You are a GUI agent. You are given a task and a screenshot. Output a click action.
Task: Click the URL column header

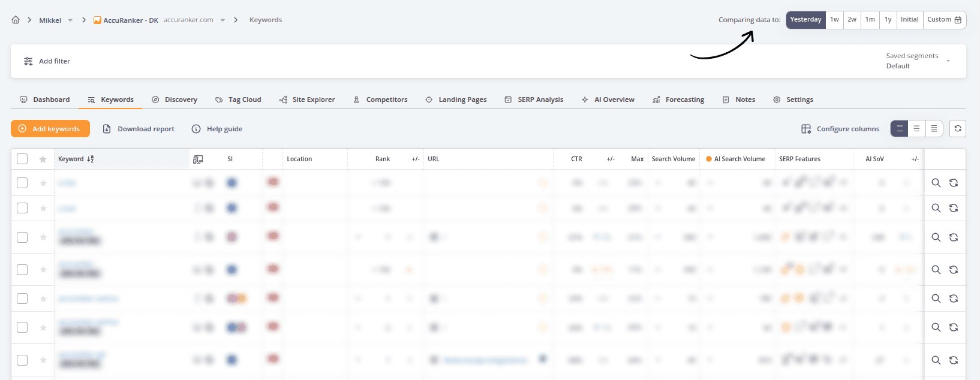tap(434, 159)
